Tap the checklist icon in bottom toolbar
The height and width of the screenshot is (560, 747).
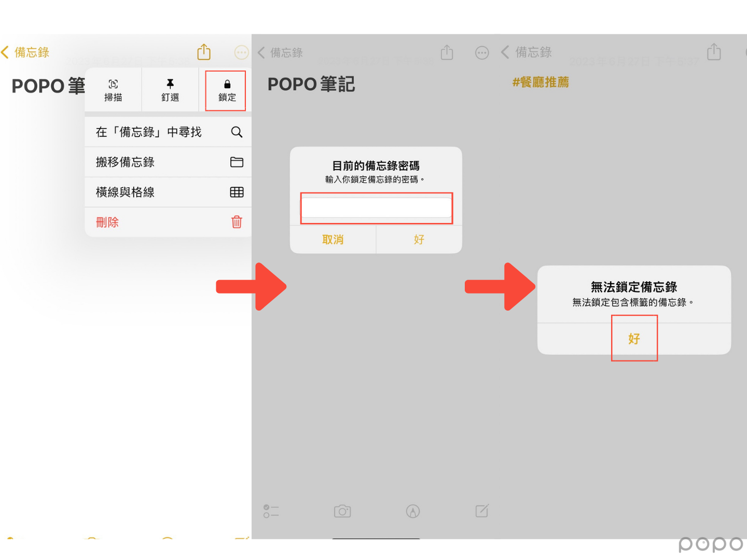point(271,511)
